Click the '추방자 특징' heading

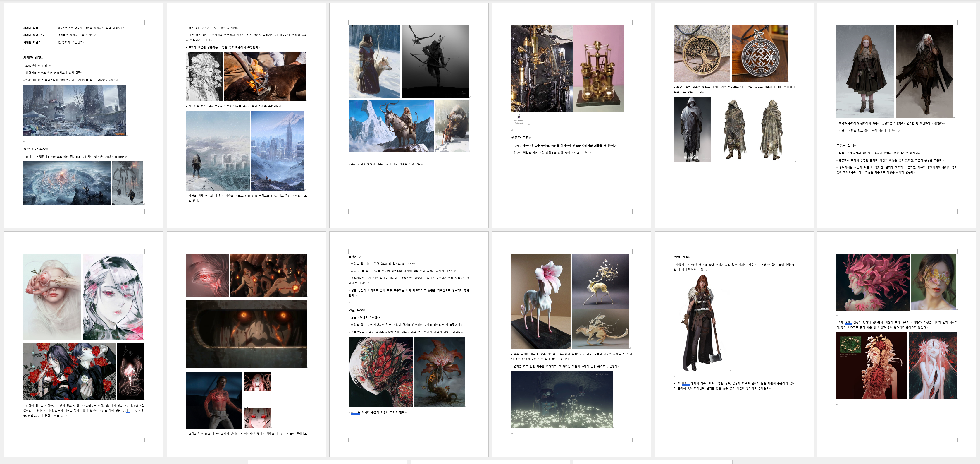[x=845, y=145]
